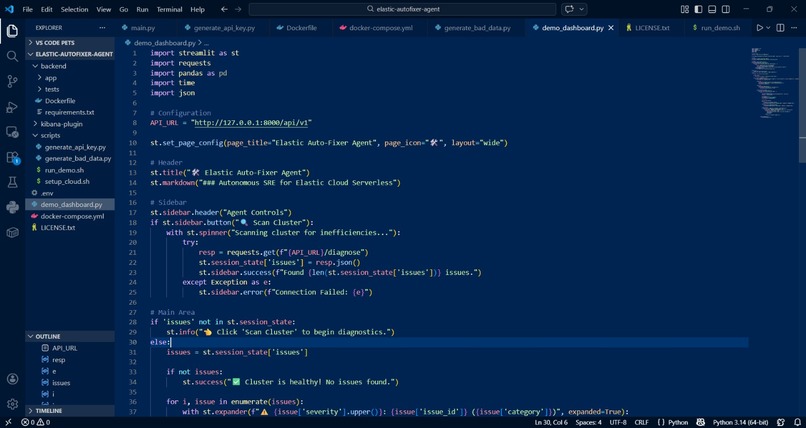Expand the kibana-plugin folder
806x428 pixels.
tap(70, 124)
